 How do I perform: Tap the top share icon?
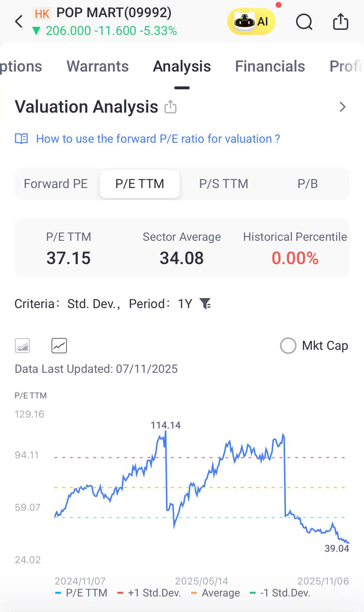pos(340,22)
